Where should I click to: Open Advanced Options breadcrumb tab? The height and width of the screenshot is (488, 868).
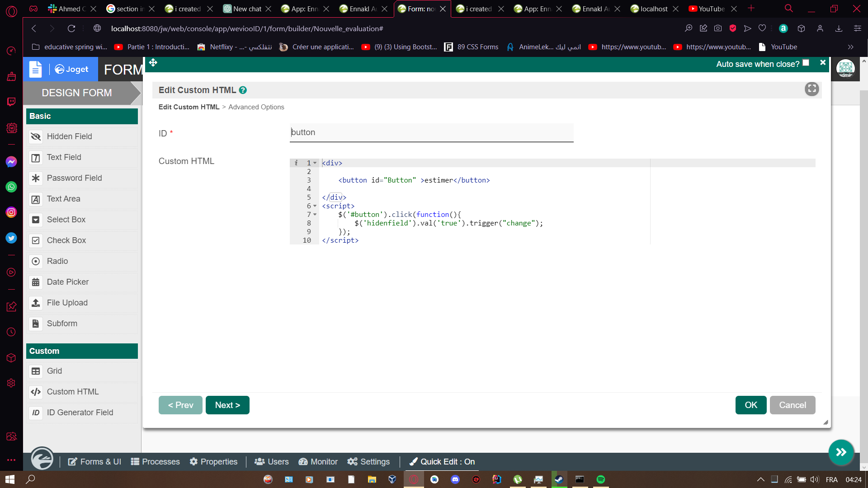[x=256, y=107]
